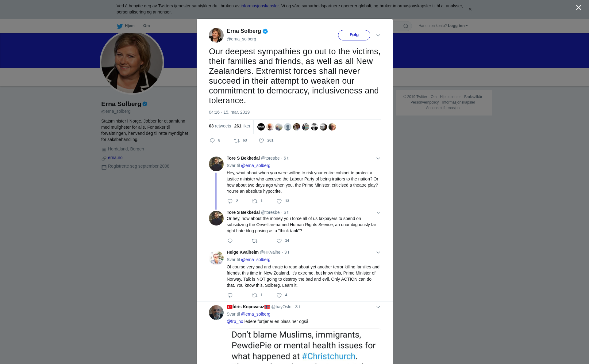Expand options for İdris Koçovasız's tweet

(x=378, y=307)
